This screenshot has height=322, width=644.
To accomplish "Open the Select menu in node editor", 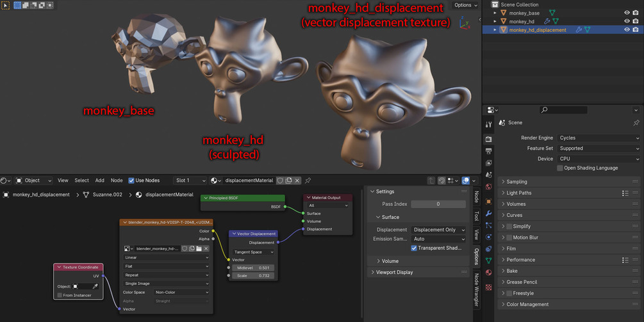I will coord(82,181).
